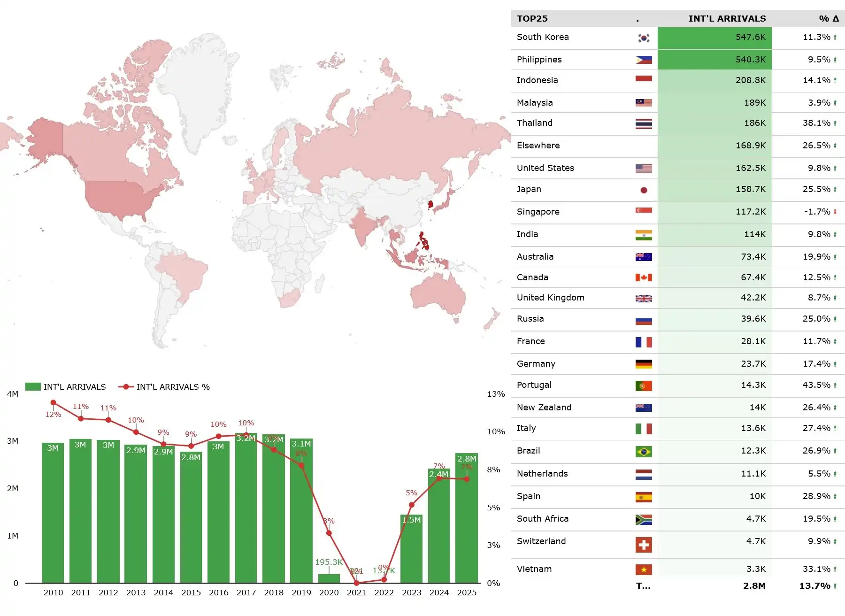Click the South Africa flag icon
The height and width of the screenshot is (616, 845).
(644, 519)
